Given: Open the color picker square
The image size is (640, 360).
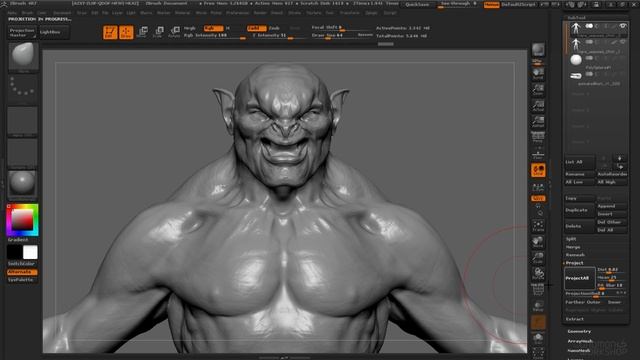Looking at the screenshot, I should [x=22, y=220].
